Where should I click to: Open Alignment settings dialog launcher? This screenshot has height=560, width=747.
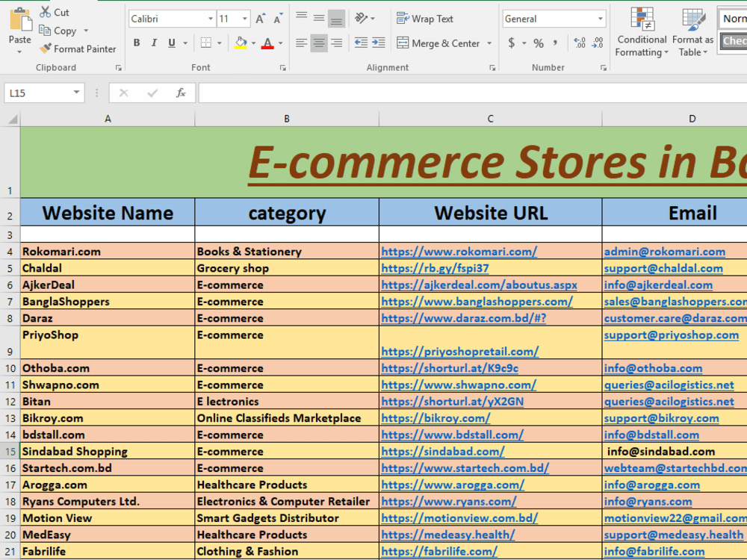[x=492, y=68]
